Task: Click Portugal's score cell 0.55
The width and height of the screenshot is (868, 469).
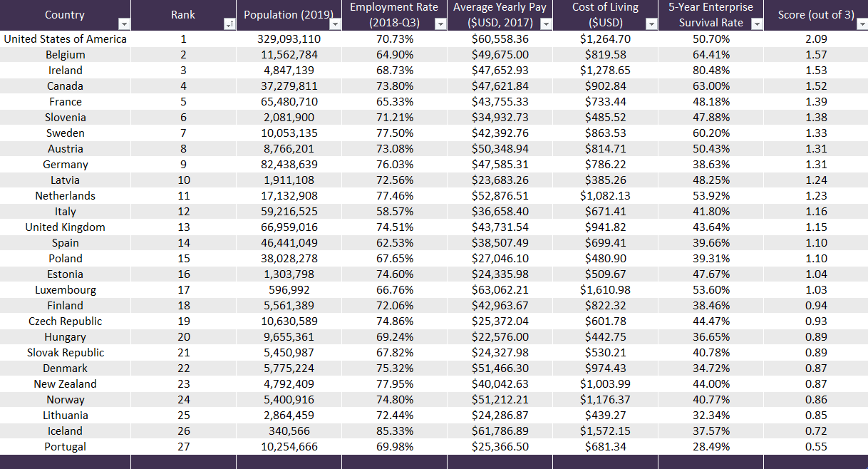Action: coord(815,447)
